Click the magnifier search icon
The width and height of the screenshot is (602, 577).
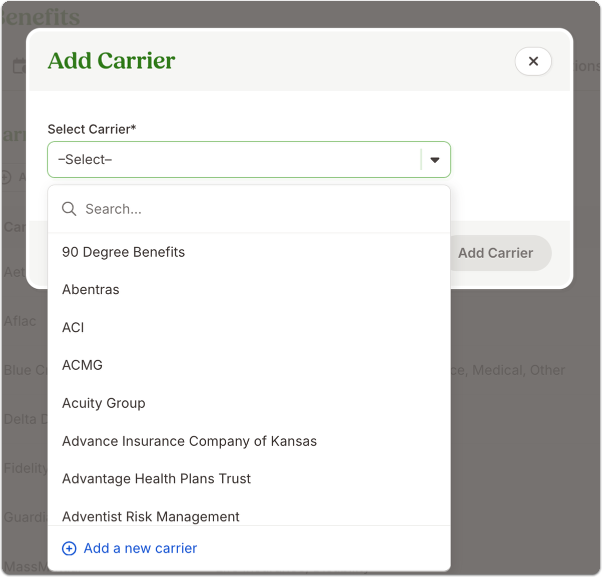coord(69,209)
